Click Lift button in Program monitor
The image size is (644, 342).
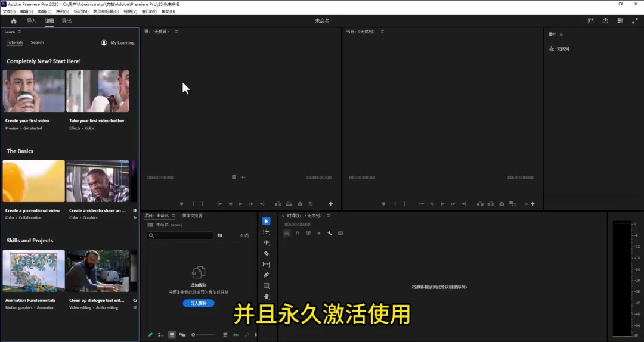click(x=479, y=204)
